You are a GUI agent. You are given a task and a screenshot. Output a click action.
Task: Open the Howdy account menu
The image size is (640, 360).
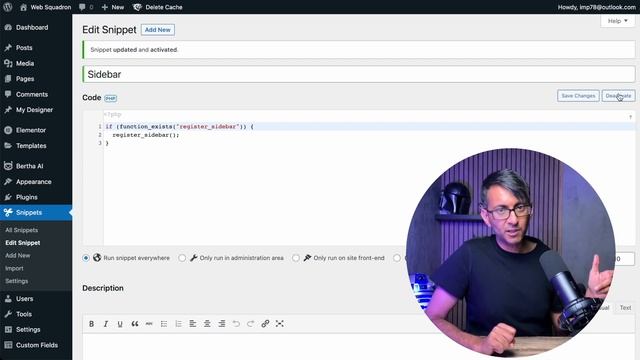pos(596,7)
